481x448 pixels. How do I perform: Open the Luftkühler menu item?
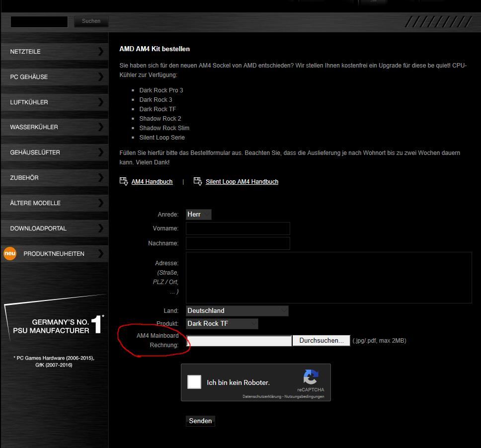click(x=55, y=102)
